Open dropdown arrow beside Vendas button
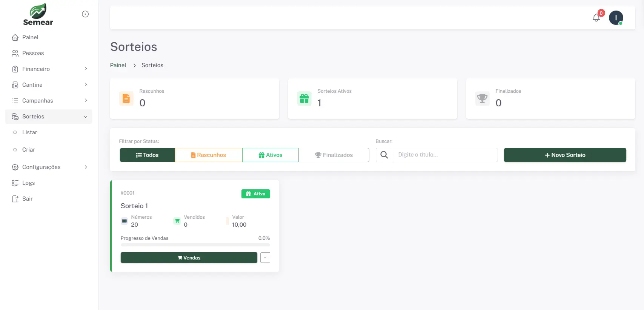 [265, 258]
